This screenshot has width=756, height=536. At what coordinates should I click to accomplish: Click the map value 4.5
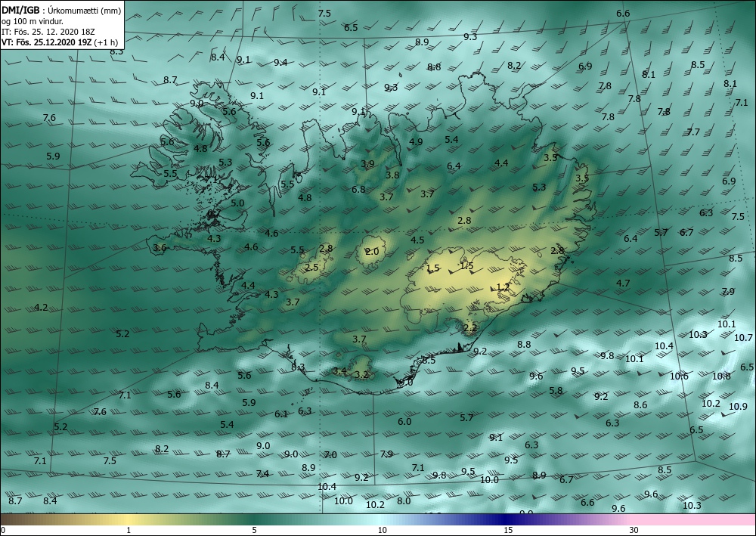[417, 240]
